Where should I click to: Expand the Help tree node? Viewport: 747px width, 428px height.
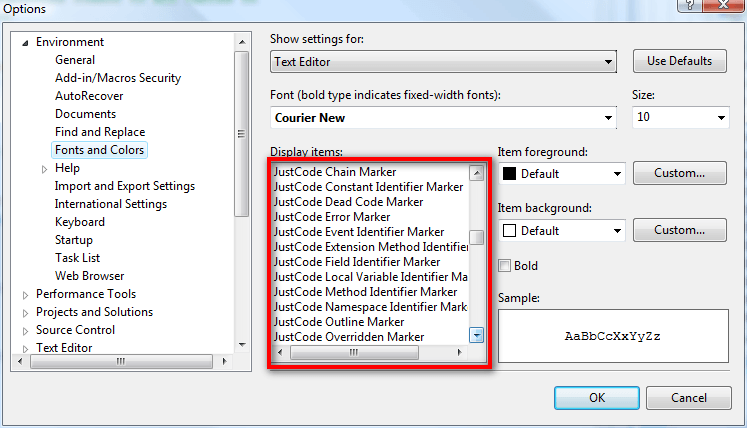44,169
